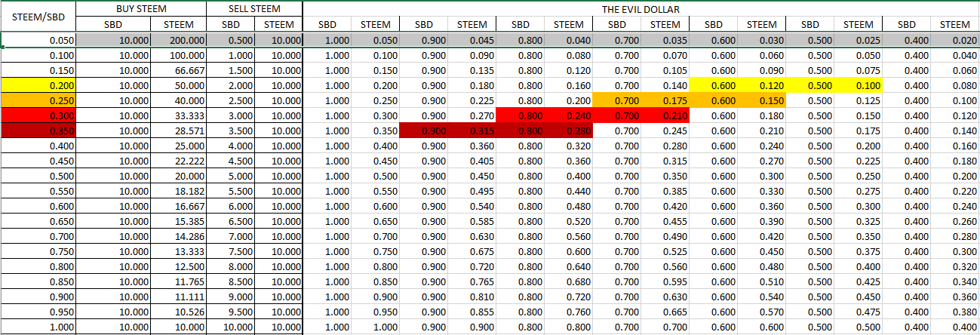Image resolution: width=980 pixels, height=335 pixels.
Task: Select the 3.500 sell SBD cell
Action: click(x=231, y=131)
